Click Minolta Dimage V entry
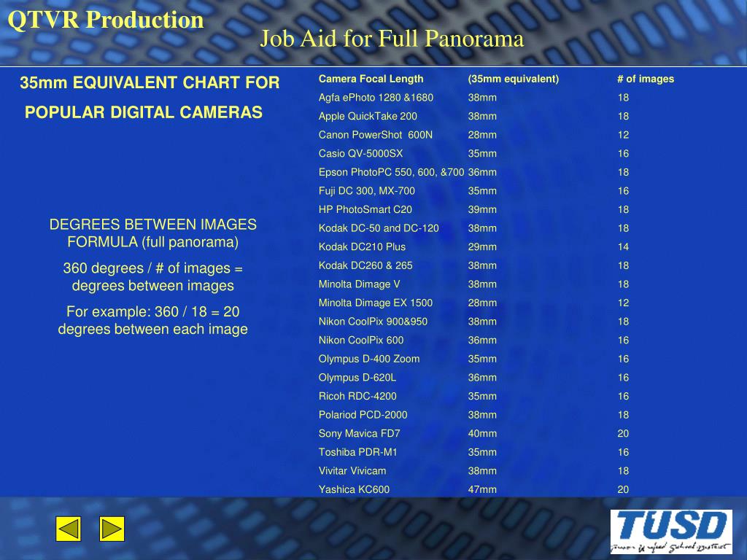 [x=359, y=284]
